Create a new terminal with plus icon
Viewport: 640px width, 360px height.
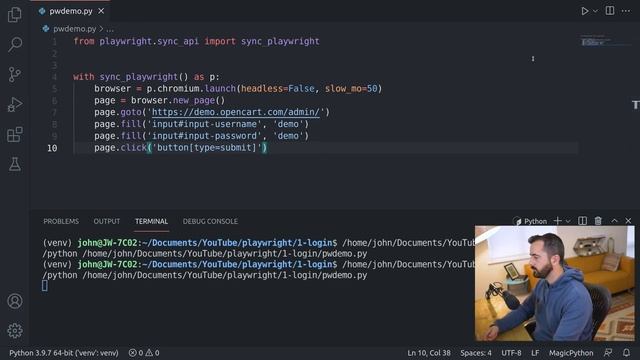click(558, 221)
